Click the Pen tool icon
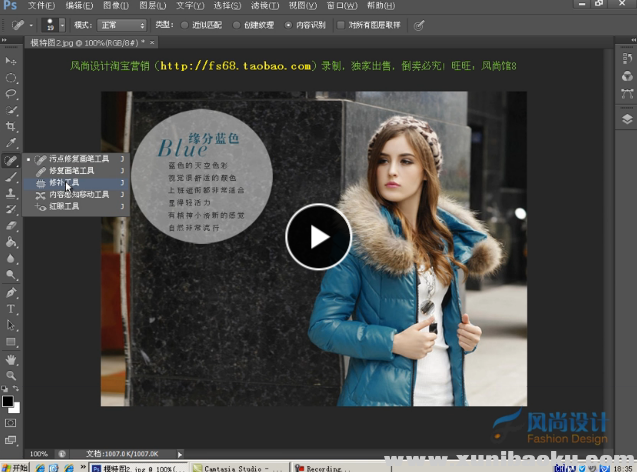The width and height of the screenshot is (637, 472). pos(11,293)
